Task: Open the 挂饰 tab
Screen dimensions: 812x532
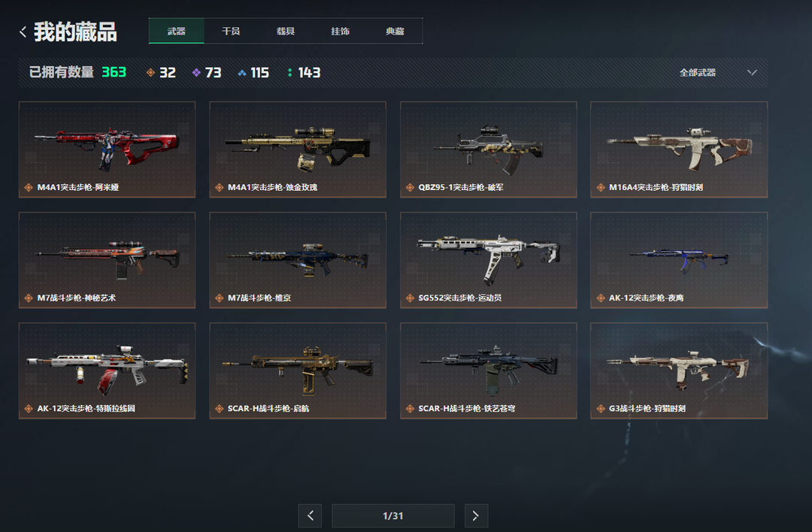Action: point(341,31)
